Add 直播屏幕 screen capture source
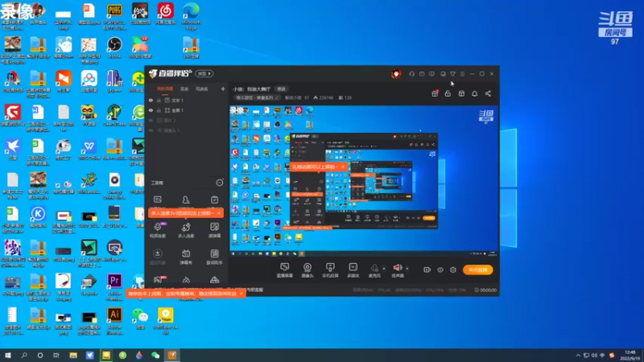Screen dimensions: 644x362 (x=285, y=270)
